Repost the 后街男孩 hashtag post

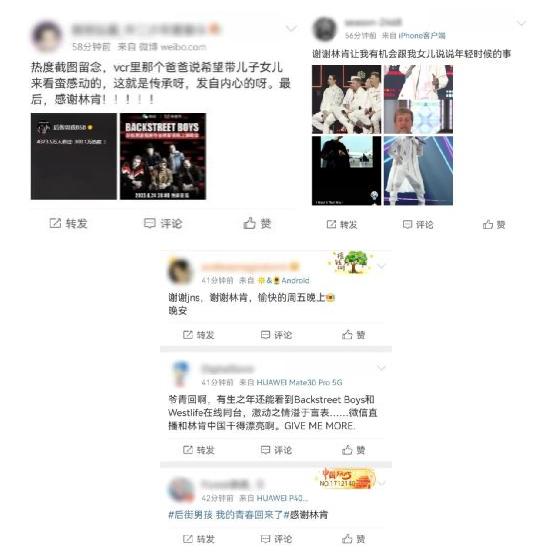tap(198, 539)
